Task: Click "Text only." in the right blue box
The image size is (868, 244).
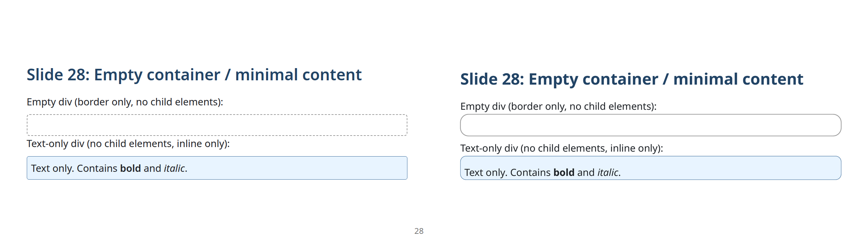Action: tap(486, 172)
